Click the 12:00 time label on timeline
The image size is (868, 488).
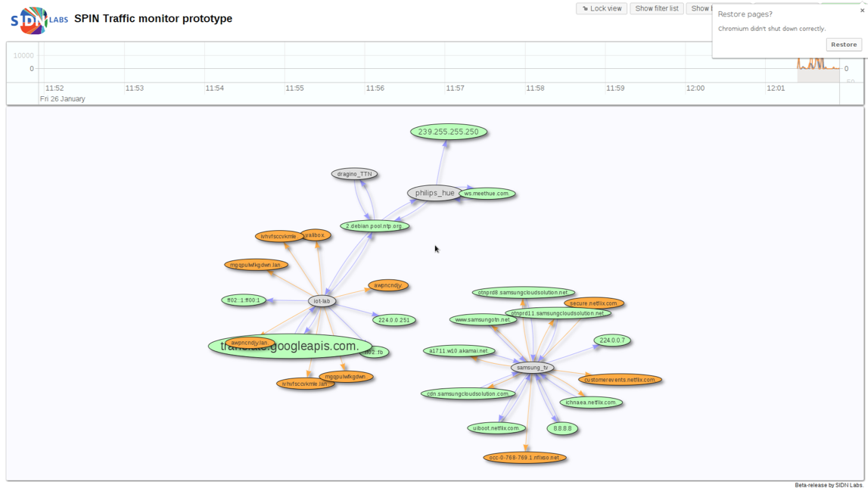click(695, 88)
